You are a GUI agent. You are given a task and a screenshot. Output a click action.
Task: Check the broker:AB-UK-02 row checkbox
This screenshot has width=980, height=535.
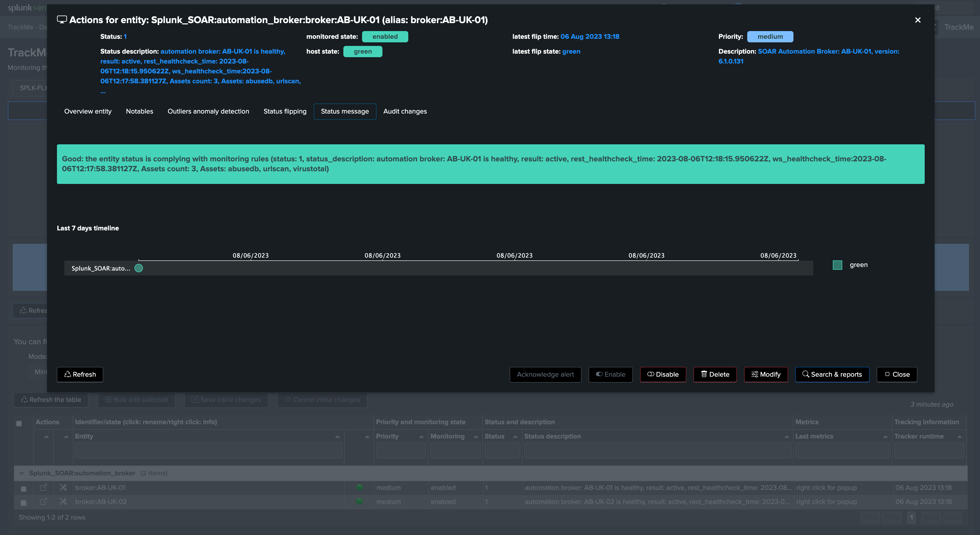(24, 503)
